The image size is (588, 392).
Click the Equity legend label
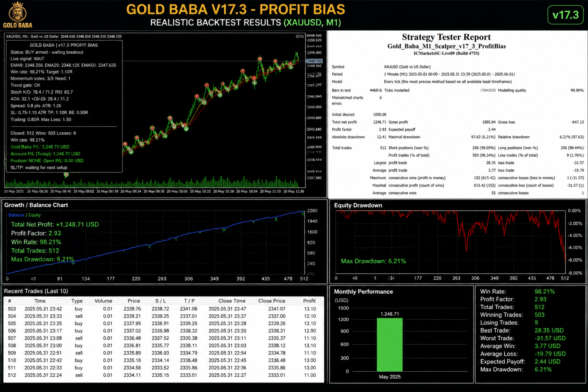(34, 215)
